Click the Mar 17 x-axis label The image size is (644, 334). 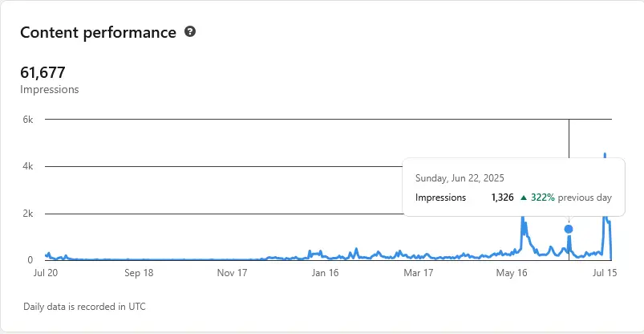coord(419,273)
